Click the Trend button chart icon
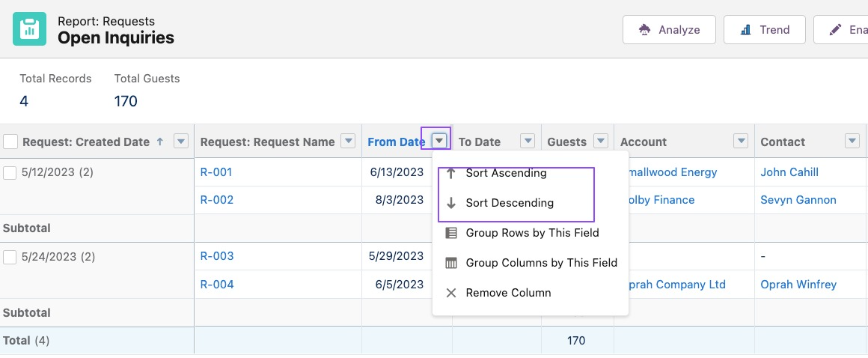 [746, 30]
